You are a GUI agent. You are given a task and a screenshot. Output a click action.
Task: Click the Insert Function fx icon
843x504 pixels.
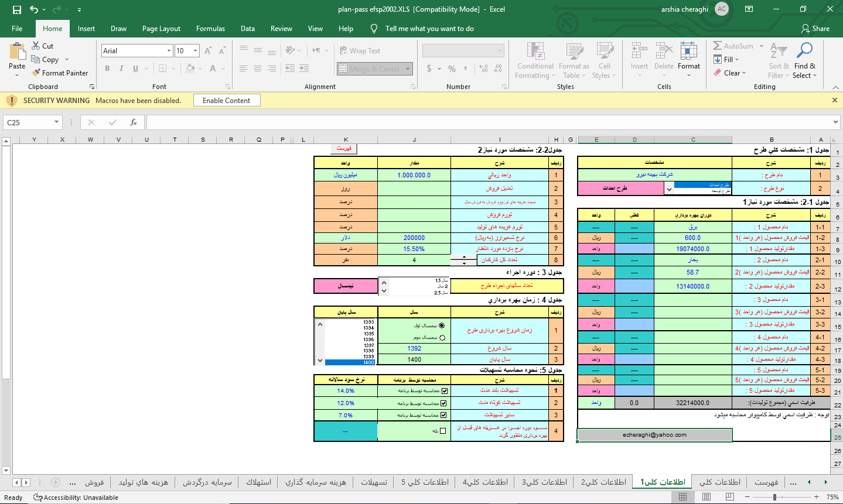(134, 122)
